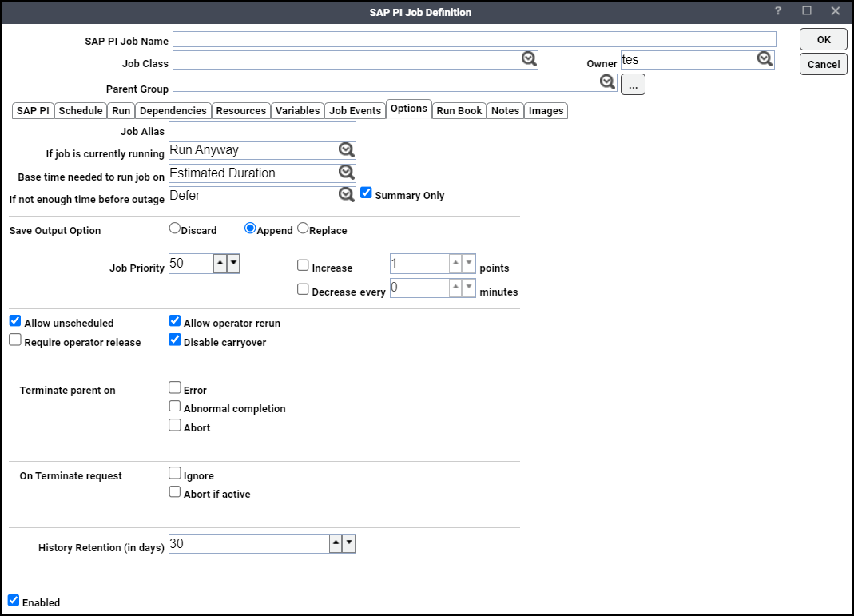Image resolution: width=854 pixels, height=616 pixels.
Task: Decrease History Retention days down arrow
Action: 349,543
